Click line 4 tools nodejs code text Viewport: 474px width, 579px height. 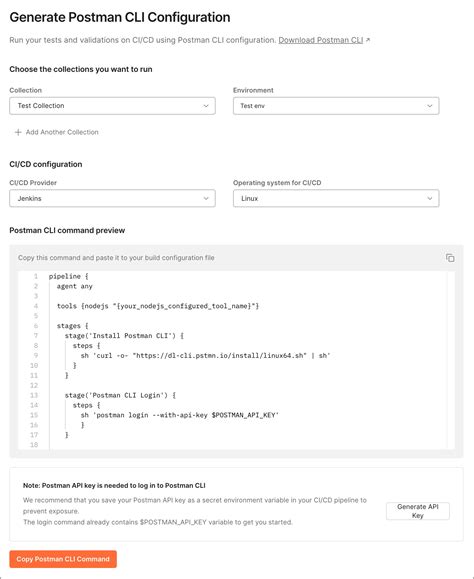click(158, 306)
